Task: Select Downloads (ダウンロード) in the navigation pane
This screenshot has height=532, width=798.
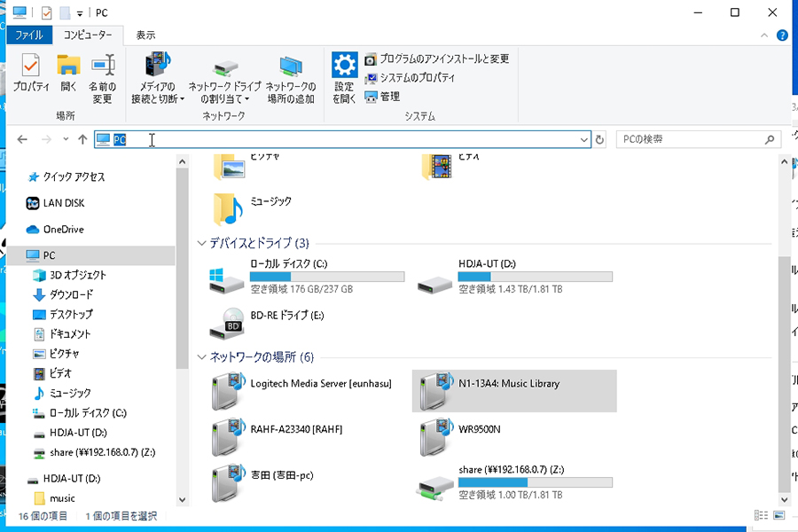Action: [70, 294]
